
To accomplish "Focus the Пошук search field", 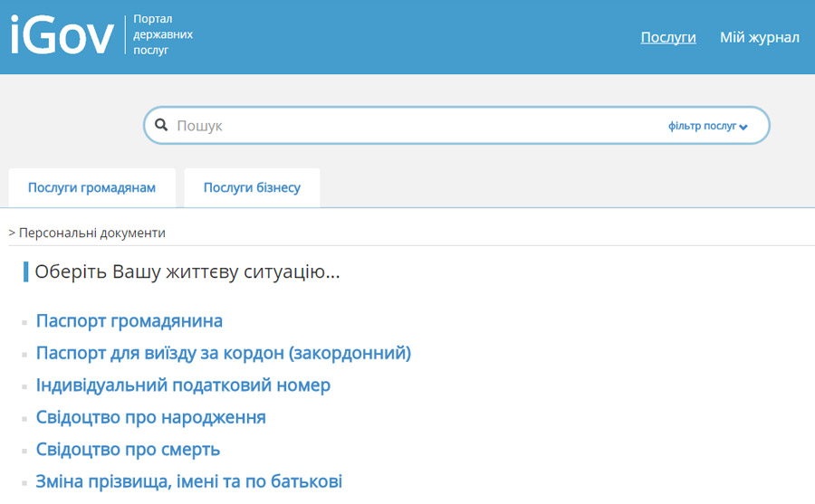I will [x=407, y=126].
